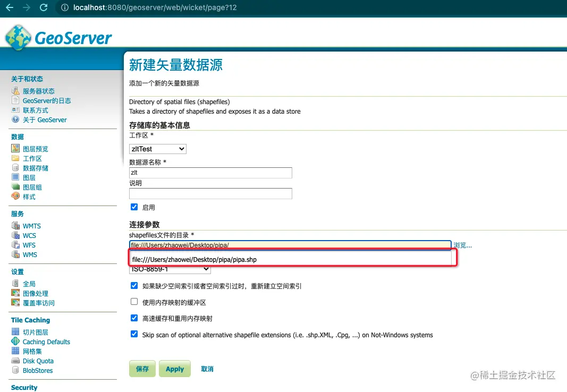Screen dimensions: 567x392
Task: Open the 数据存储 link
Action: 36,168
